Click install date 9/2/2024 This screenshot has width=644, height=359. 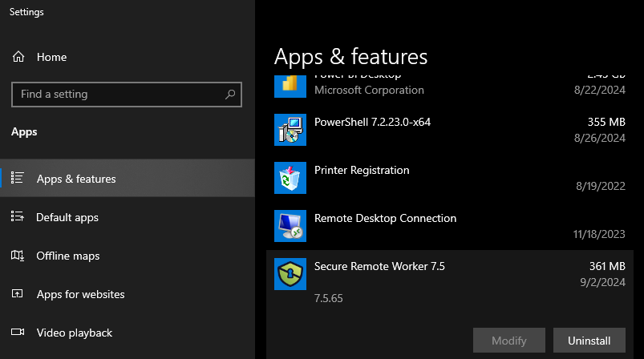(x=602, y=282)
